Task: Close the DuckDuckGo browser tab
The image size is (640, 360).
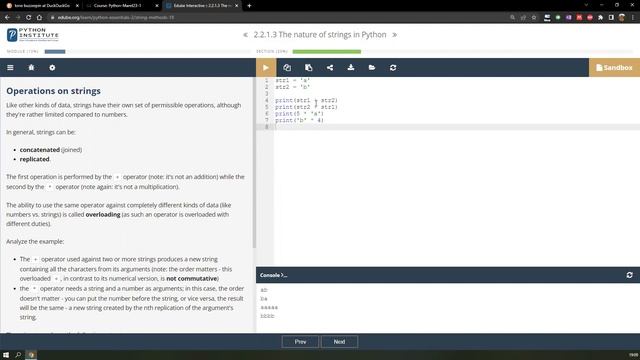Action: pyautogui.click(x=77, y=6)
